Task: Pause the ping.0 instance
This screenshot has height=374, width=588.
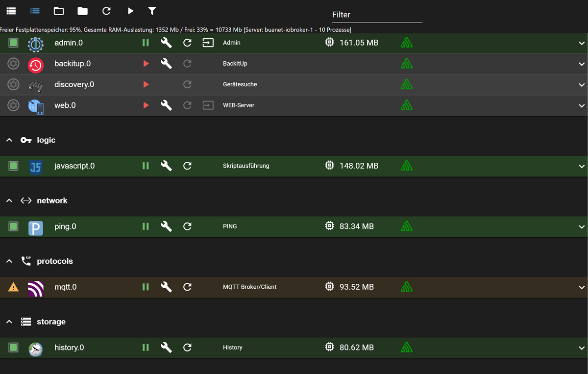Action: click(146, 226)
